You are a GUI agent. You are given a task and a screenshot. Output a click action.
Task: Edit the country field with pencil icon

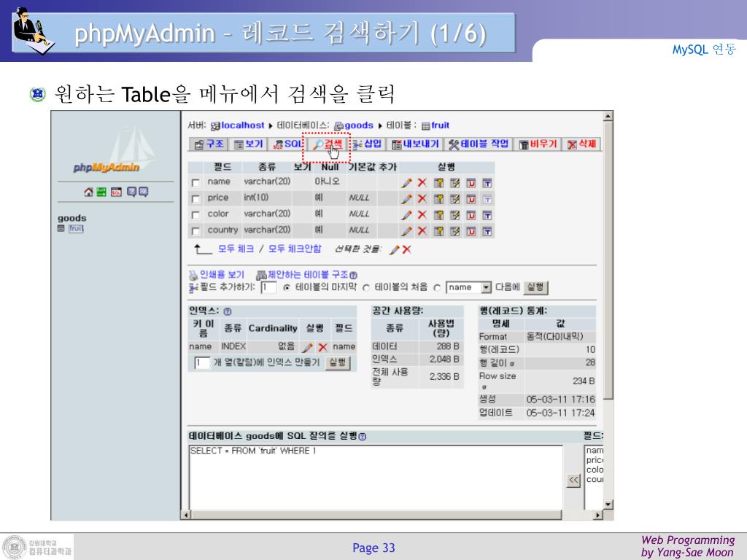(x=406, y=231)
